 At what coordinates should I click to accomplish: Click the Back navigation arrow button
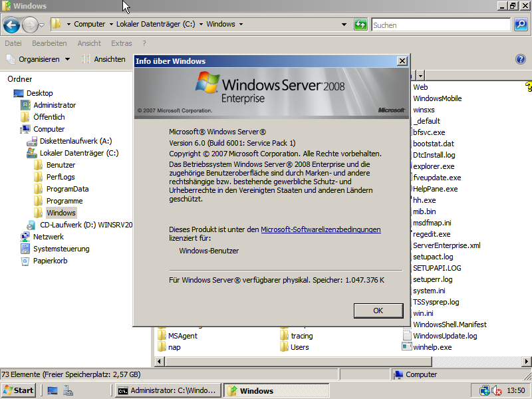[x=11, y=25]
